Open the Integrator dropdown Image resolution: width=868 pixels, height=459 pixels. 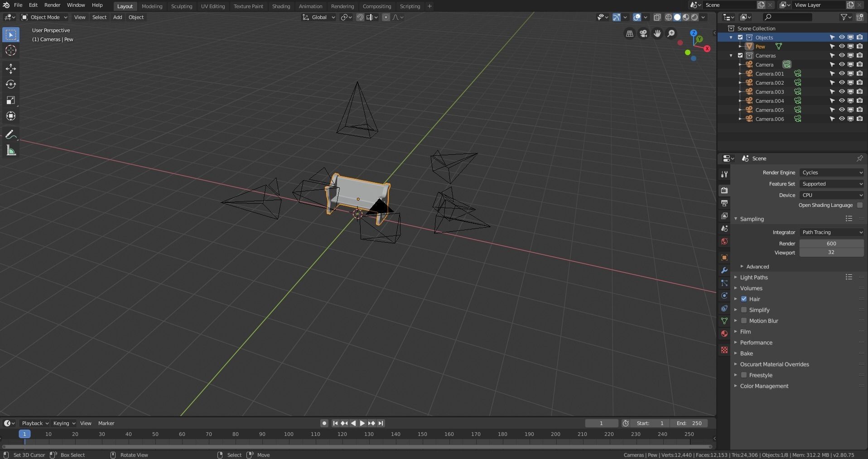(x=832, y=232)
